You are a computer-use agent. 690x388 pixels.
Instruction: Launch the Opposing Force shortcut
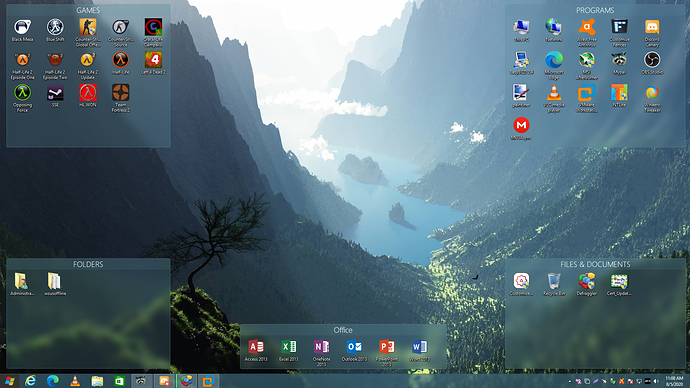coord(22,98)
